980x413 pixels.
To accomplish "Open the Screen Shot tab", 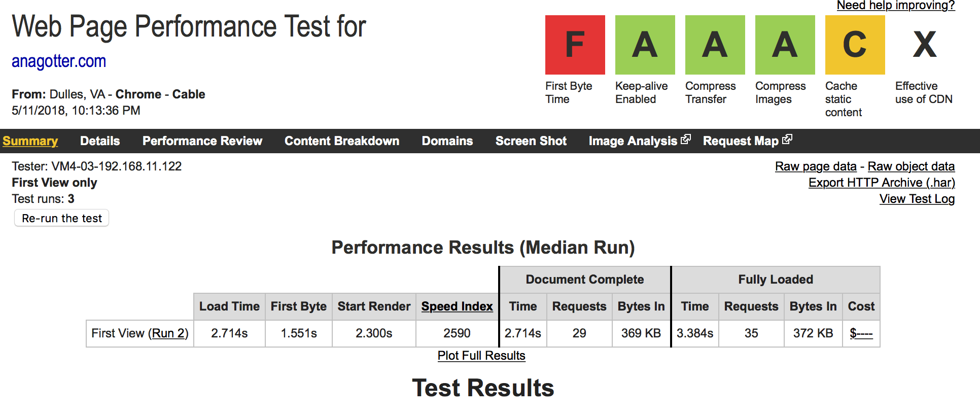I will click(531, 141).
